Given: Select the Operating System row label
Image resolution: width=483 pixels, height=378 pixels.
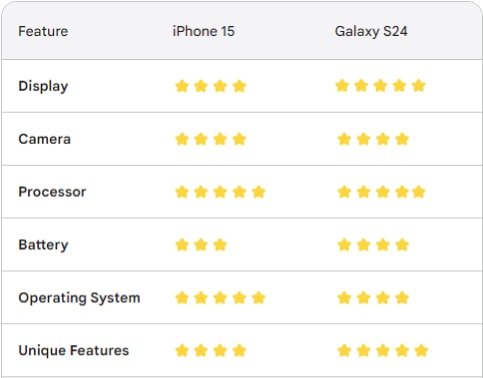Looking at the screenshot, I should (79, 298).
